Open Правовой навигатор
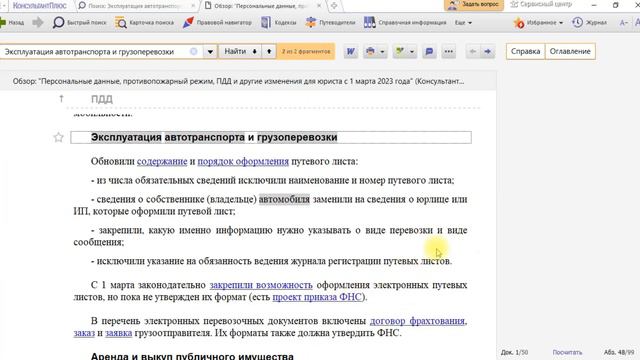The width and height of the screenshot is (640, 360). tap(217, 22)
